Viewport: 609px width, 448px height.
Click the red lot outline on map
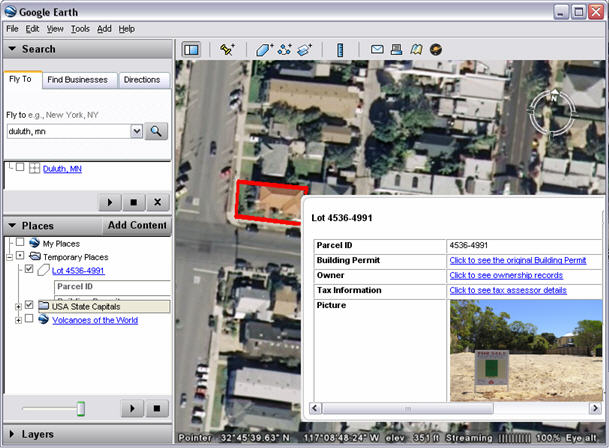pyautogui.click(x=269, y=202)
